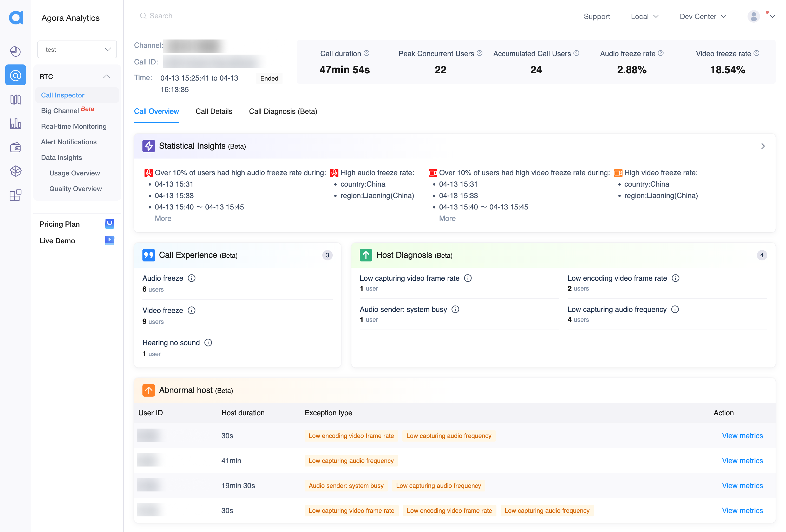Click the Agora logo icon
Screen dimensions: 786x532
click(x=16, y=18)
